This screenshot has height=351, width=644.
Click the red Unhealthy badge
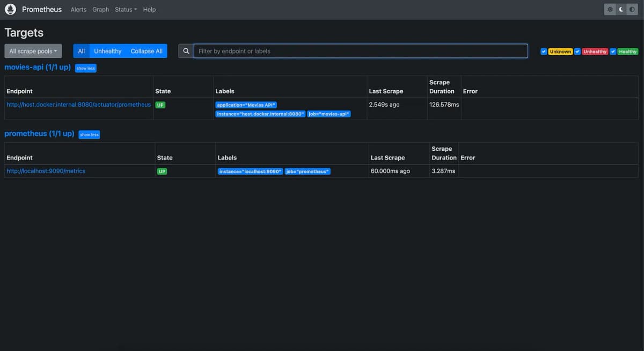[x=595, y=52]
